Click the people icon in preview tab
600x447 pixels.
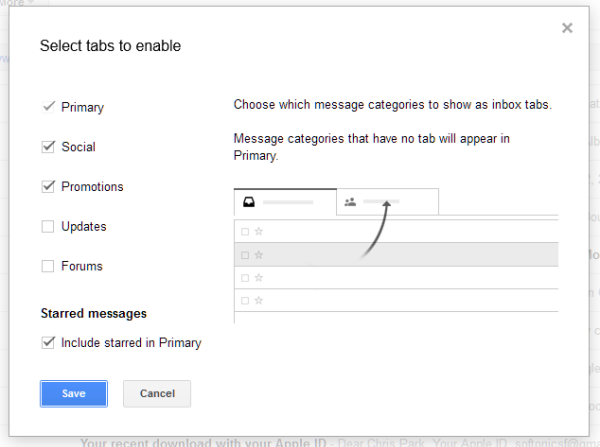click(x=350, y=202)
